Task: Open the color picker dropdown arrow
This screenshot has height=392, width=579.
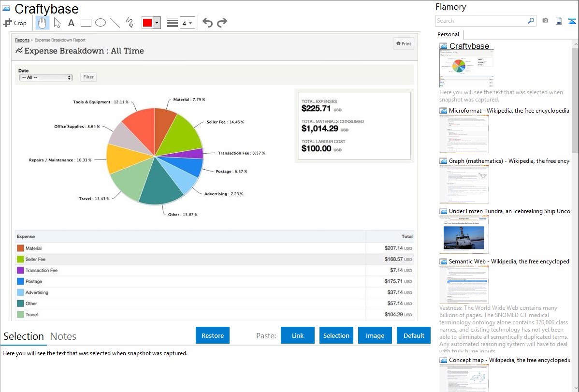Action: [157, 23]
